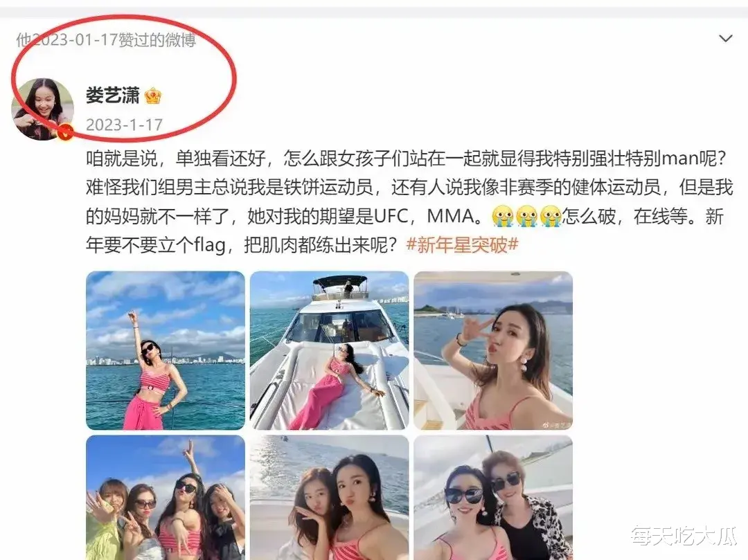Click the post date 2023-1-17
The image size is (748, 560).
click(x=125, y=125)
